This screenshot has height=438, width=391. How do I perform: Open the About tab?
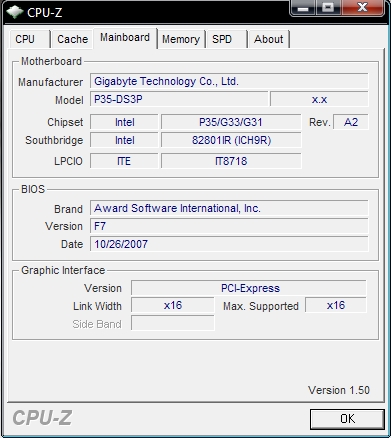269,39
